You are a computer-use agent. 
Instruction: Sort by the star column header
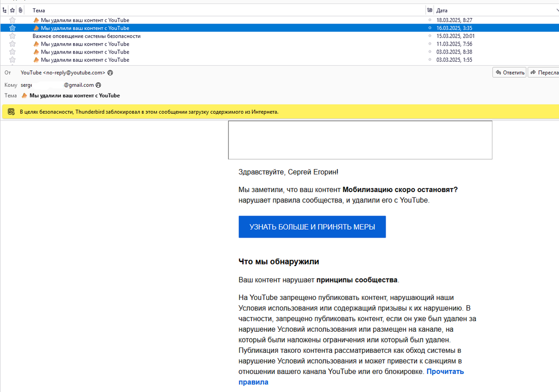(12, 10)
